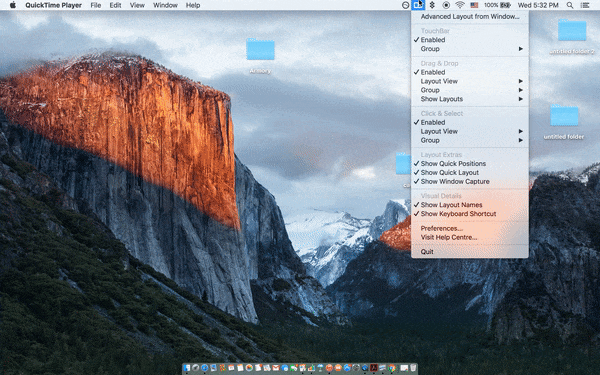Open the Help menu

coord(193,5)
